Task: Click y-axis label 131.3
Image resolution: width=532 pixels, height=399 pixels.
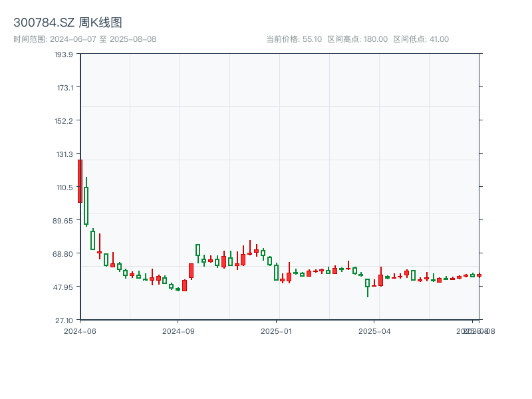Action: [65, 154]
